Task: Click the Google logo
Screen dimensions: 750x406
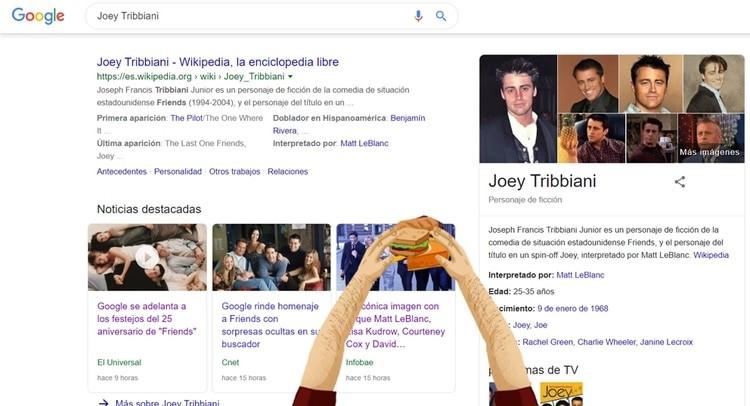Action: 38,16
